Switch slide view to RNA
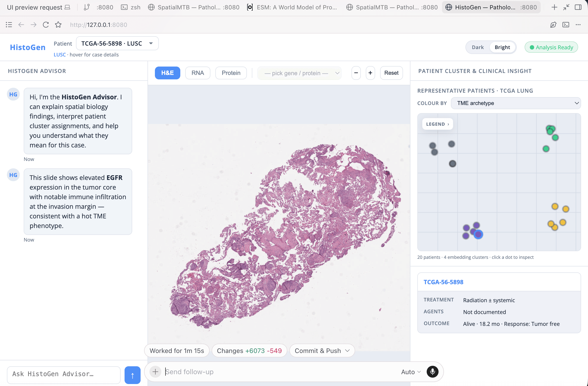This screenshot has height=386, width=588. [198, 73]
